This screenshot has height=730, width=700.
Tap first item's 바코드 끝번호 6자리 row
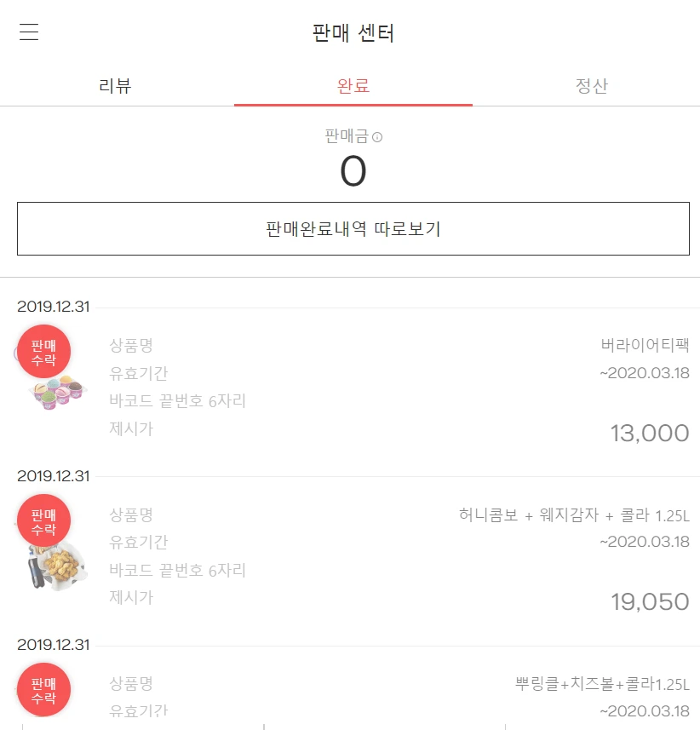[399, 401]
